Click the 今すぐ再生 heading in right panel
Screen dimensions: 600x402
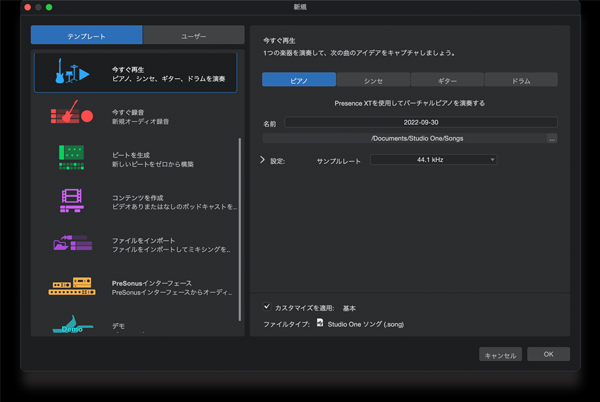pos(279,41)
